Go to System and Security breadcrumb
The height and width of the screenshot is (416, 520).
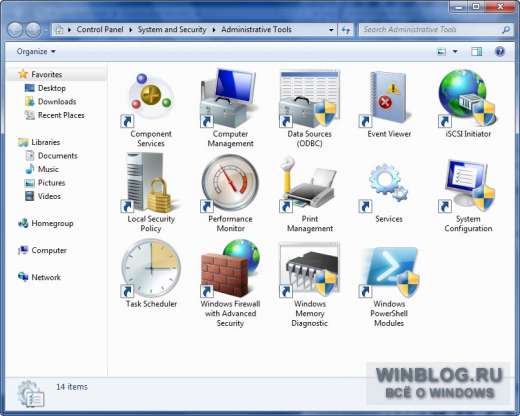click(172, 30)
